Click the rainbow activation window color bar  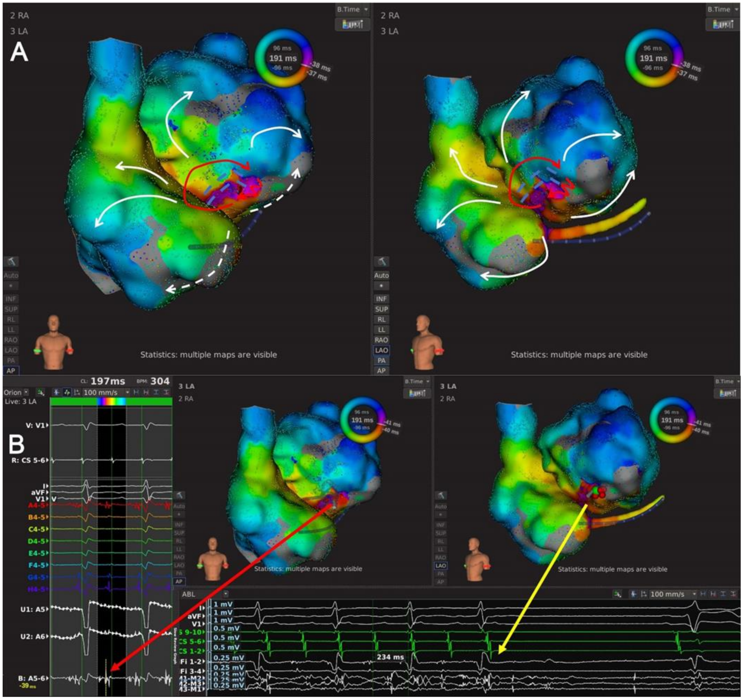coord(111,402)
